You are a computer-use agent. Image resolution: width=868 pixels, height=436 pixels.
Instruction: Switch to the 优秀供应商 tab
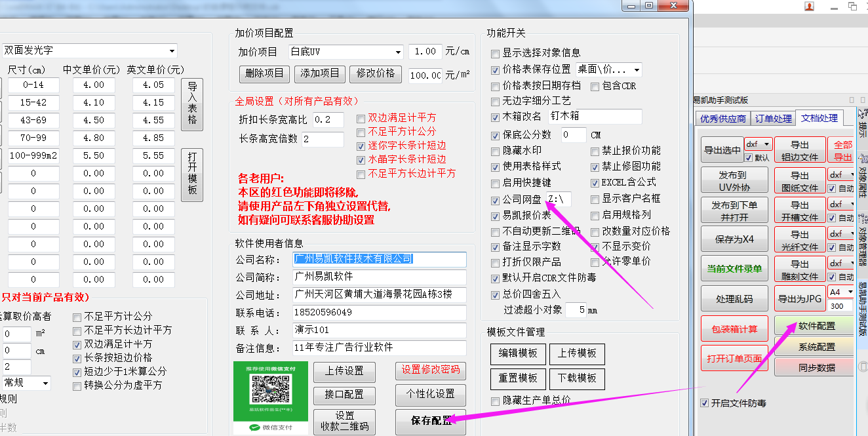(722, 119)
